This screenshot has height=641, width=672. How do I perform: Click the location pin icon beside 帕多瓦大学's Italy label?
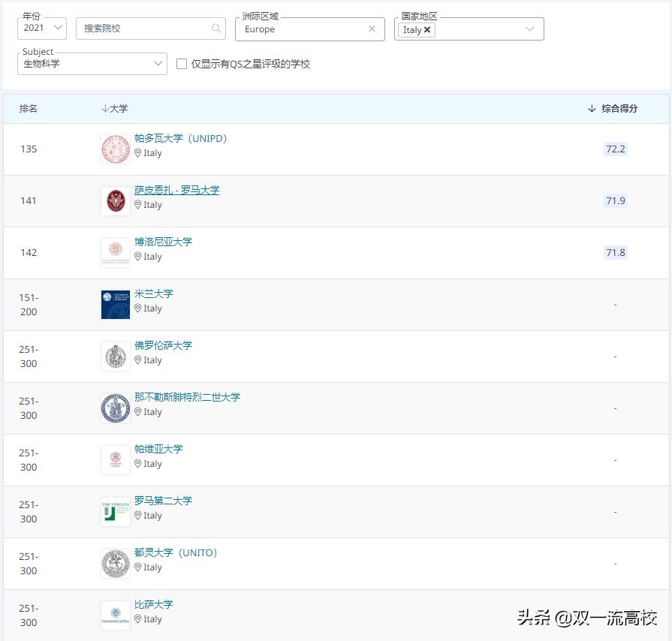click(x=141, y=154)
